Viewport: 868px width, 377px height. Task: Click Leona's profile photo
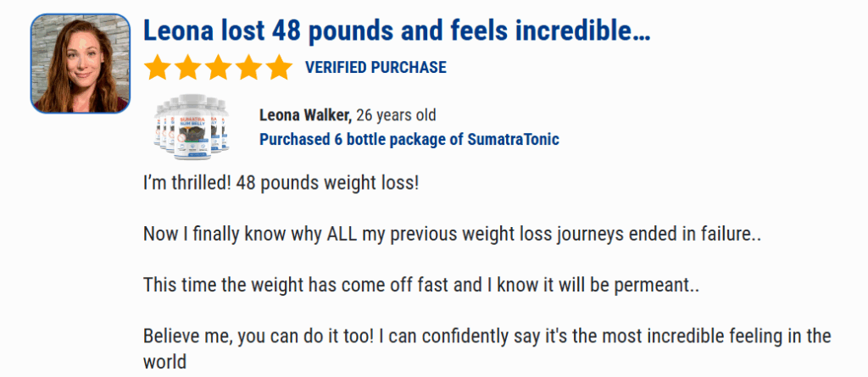pyautogui.click(x=81, y=64)
